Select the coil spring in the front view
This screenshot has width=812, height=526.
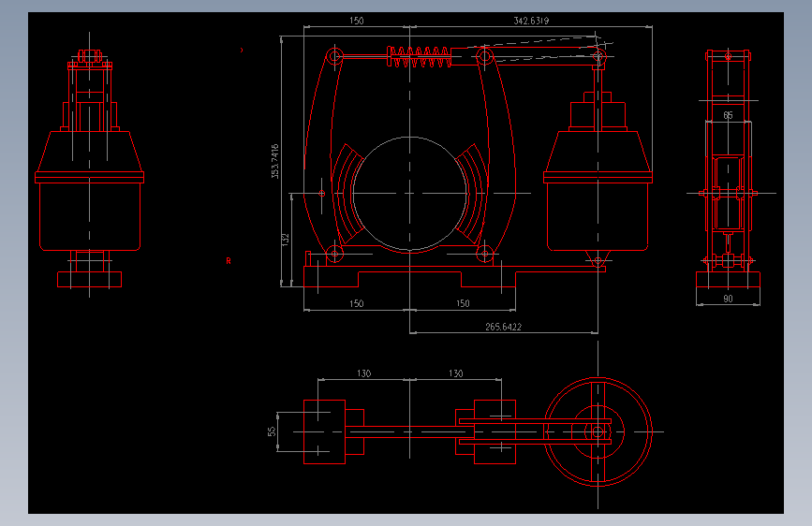pos(419,57)
